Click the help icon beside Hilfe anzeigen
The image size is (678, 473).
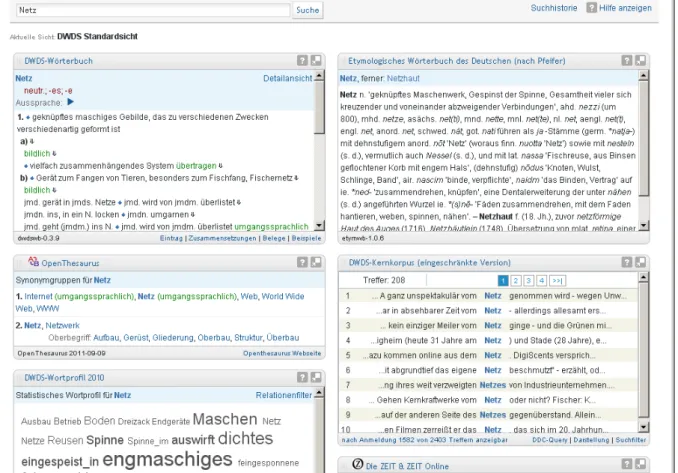tap(591, 8)
